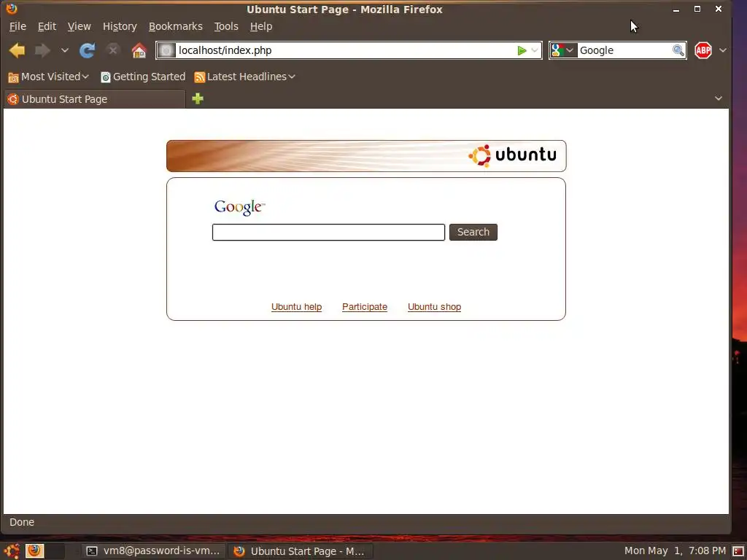The width and height of the screenshot is (747, 560).
Task: Click the Done status bar text
Action: click(22, 522)
